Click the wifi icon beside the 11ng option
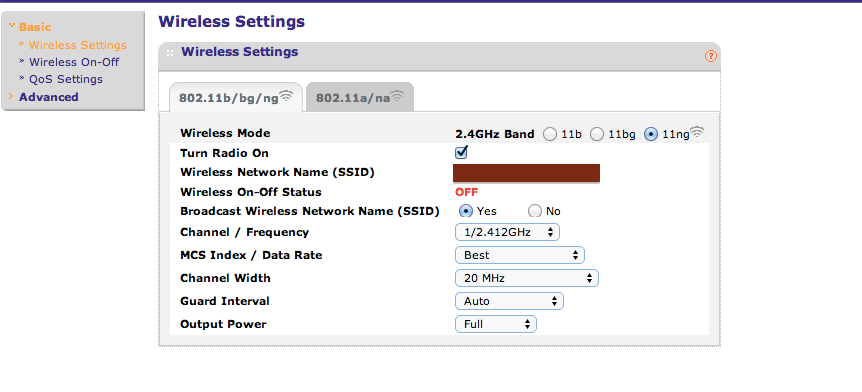Screen dimensions: 862x392 pyautogui.click(x=697, y=132)
